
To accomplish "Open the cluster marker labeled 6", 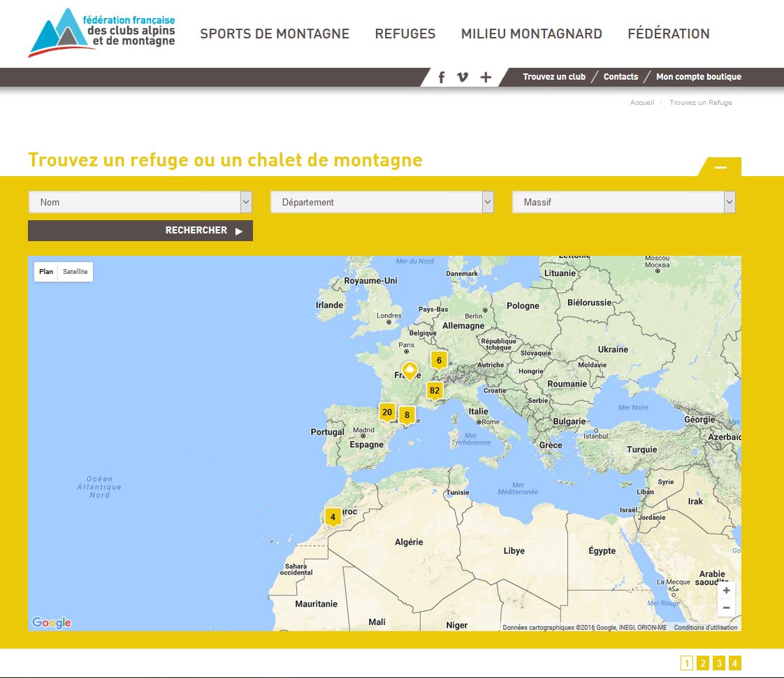I will [439, 361].
